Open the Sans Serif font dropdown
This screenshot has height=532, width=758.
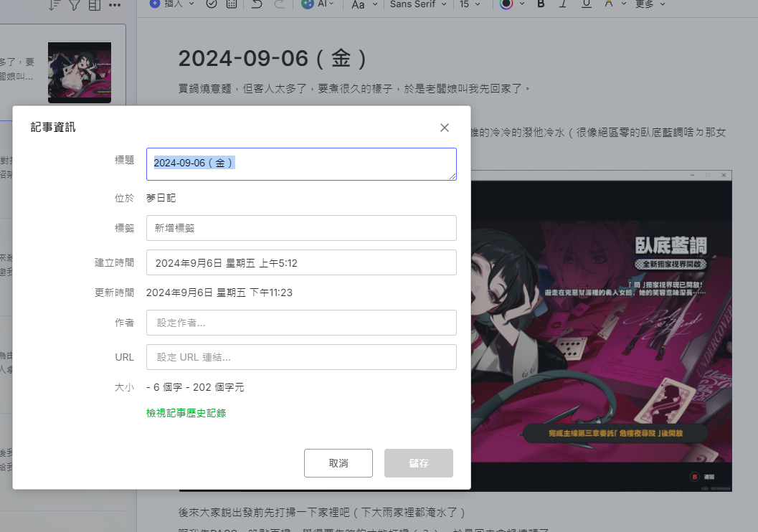tap(418, 4)
